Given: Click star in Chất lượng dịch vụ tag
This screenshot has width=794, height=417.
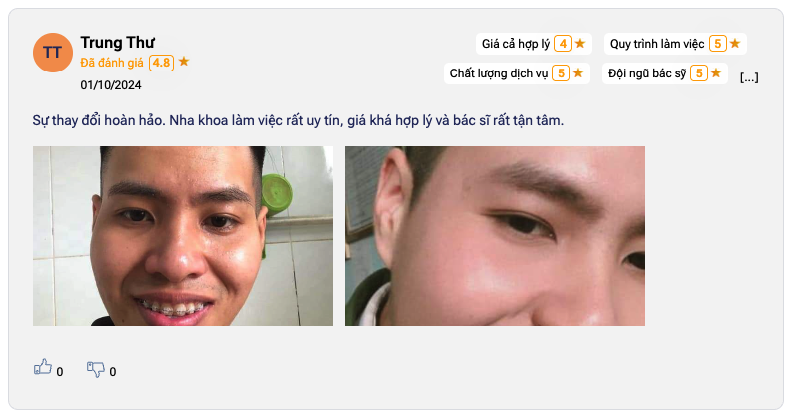Looking at the screenshot, I should pyautogui.click(x=578, y=73).
